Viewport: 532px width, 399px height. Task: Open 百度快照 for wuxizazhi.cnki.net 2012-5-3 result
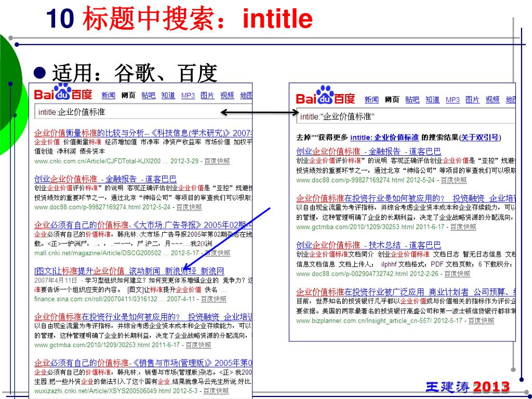tap(216, 391)
